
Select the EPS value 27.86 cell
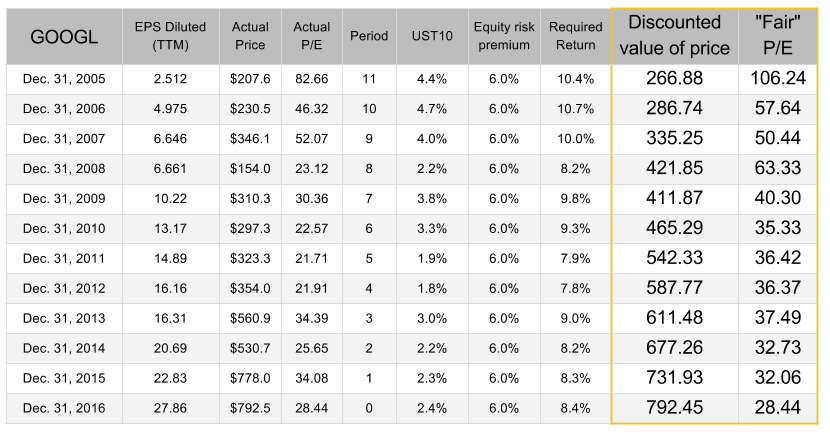(x=161, y=408)
